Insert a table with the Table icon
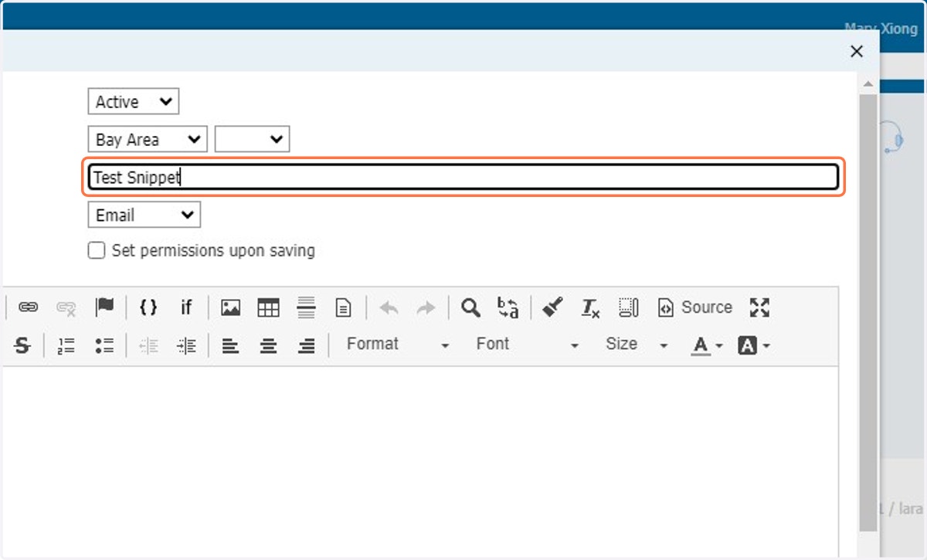The width and height of the screenshot is (927, 560). point(268,307)
